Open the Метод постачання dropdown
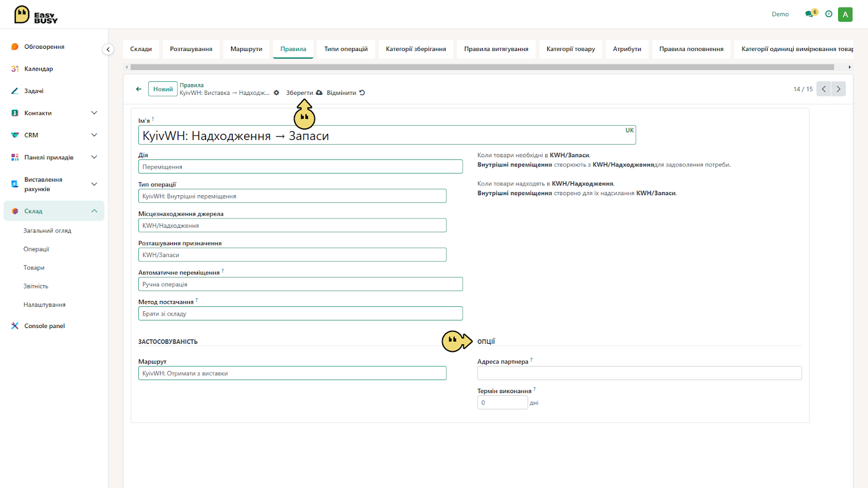 pyautogui.click(x=301, y=313)
